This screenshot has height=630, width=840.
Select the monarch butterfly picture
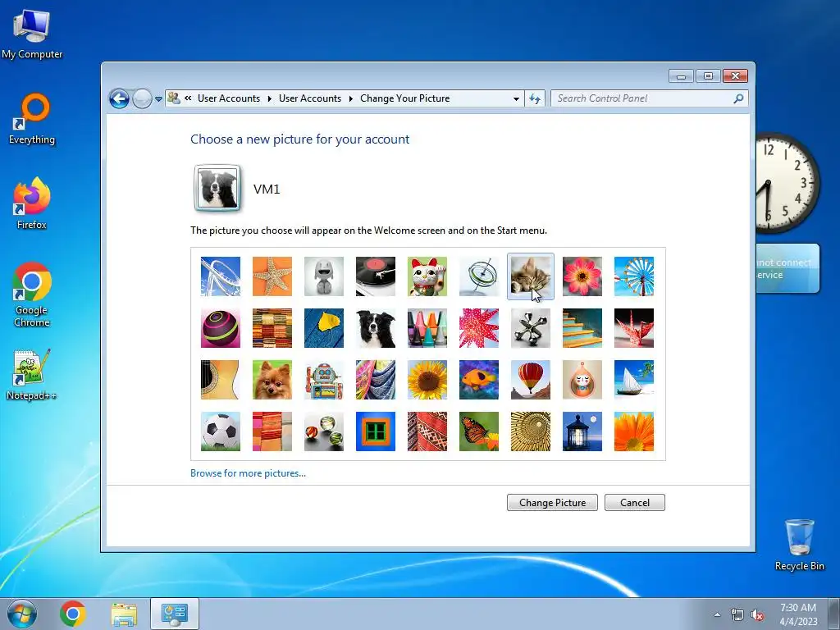point(479,431)
